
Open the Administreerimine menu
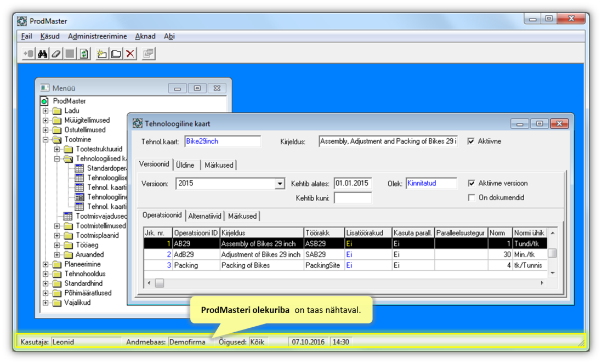97,36
